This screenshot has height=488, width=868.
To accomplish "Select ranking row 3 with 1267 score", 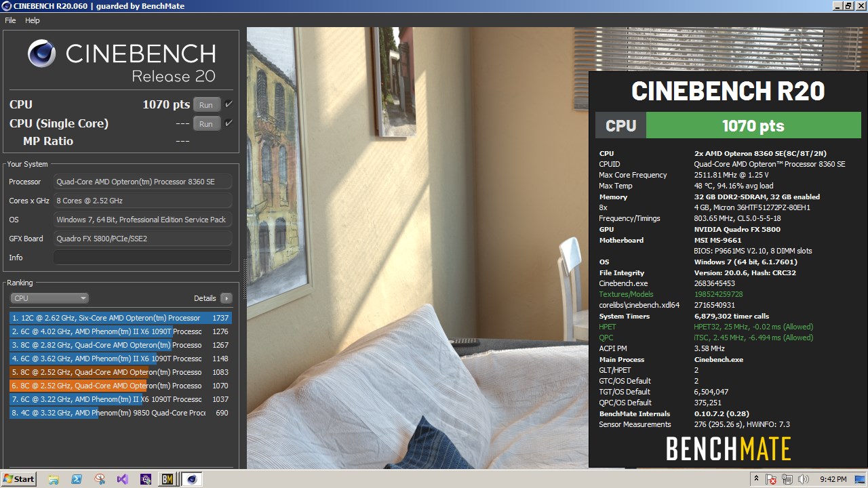I will (121, 345).
